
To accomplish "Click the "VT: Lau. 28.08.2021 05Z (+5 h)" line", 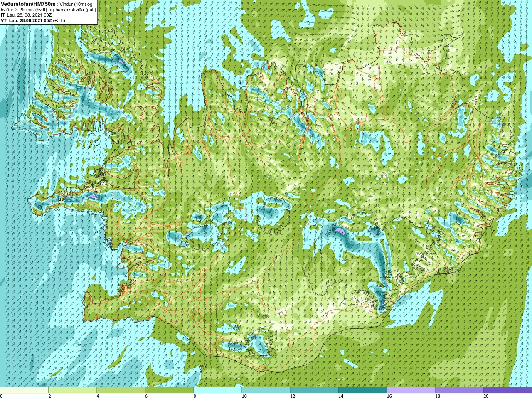I will 33,20.
